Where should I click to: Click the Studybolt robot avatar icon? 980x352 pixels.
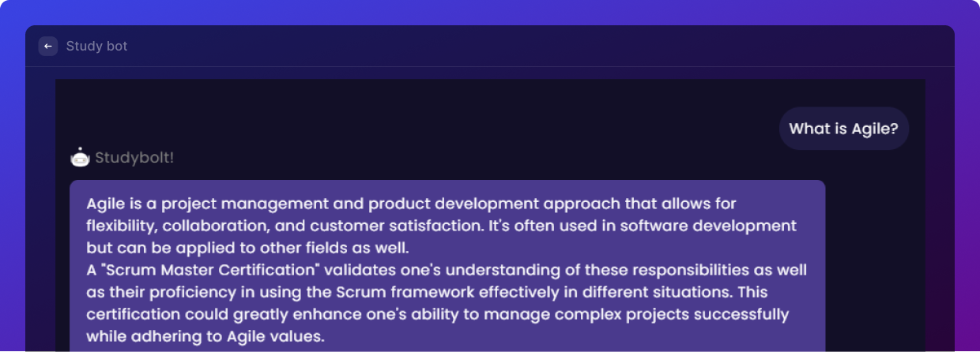(80, 158)
